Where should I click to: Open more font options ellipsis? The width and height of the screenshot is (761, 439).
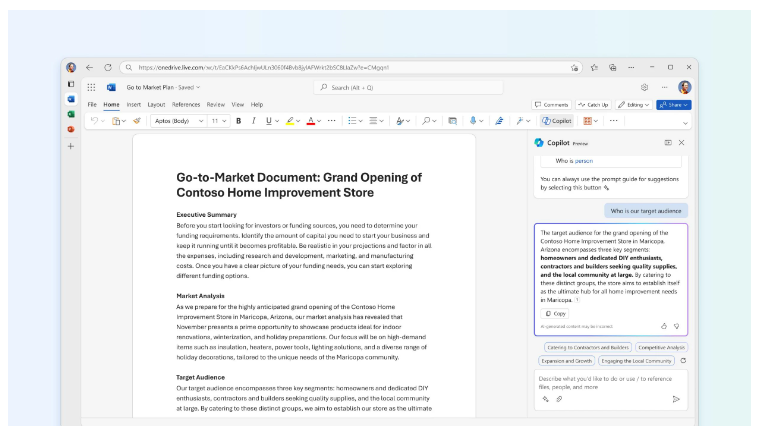tap(331, 121)
